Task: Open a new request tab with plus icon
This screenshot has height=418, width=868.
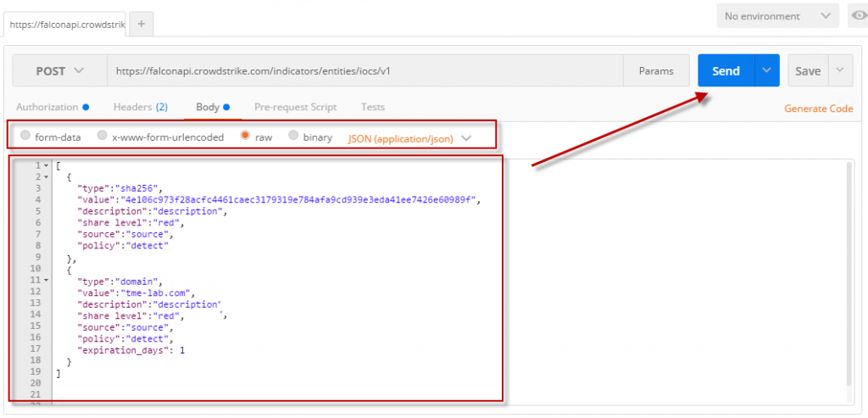Action: point(141,24)
